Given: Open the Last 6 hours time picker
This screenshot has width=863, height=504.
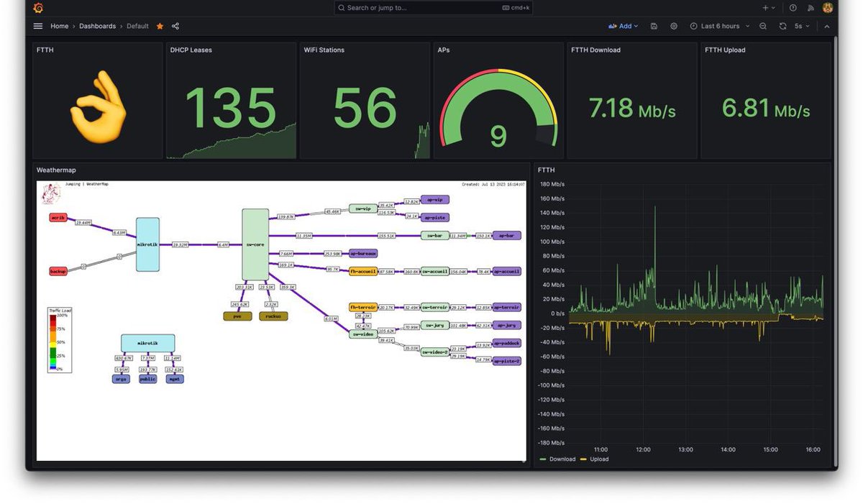Looking at the screenshot, I should [x=719, y=26].
